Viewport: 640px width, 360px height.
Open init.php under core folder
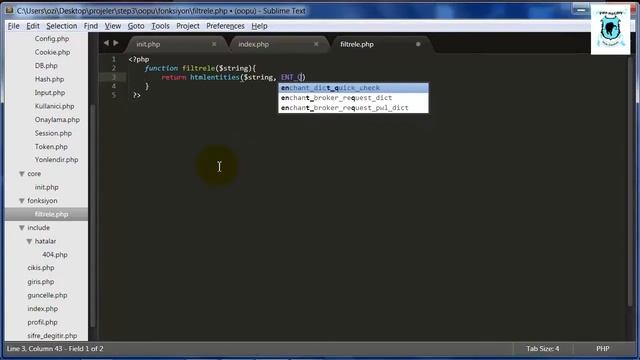coord(47,187)
